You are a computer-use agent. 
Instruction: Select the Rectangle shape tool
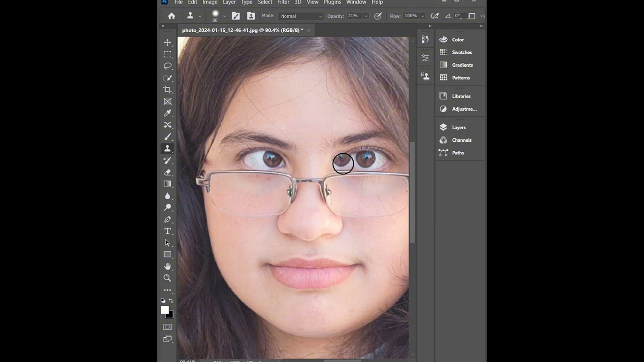pos(168,255)
